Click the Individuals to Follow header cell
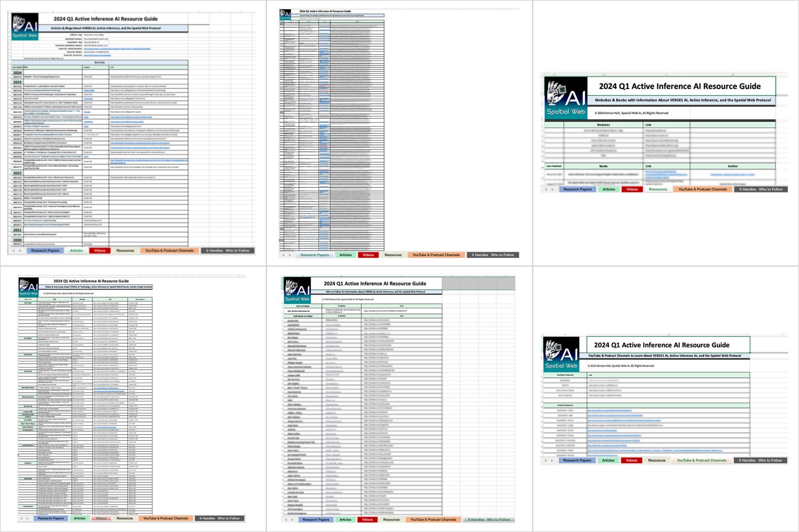This screenshot has width=799, height=532. click(303, 316)
